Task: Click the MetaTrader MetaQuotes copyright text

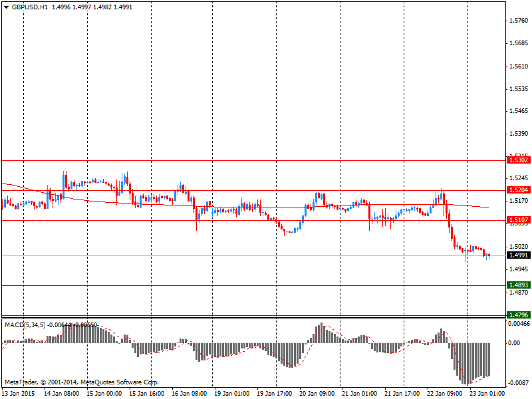Action: [x=81, y=382]
